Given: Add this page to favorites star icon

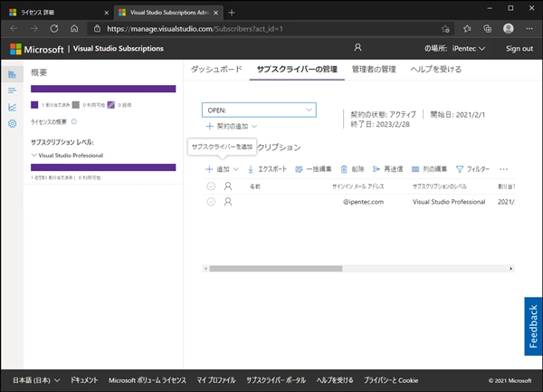Looking at the screenshot, I should pyautogui.click(x=445, y=29).
